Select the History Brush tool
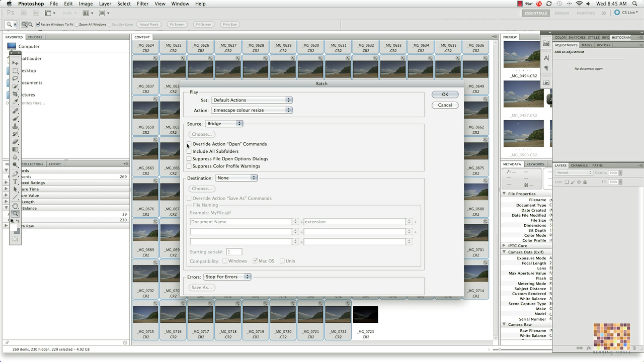 tap(16, 134)
